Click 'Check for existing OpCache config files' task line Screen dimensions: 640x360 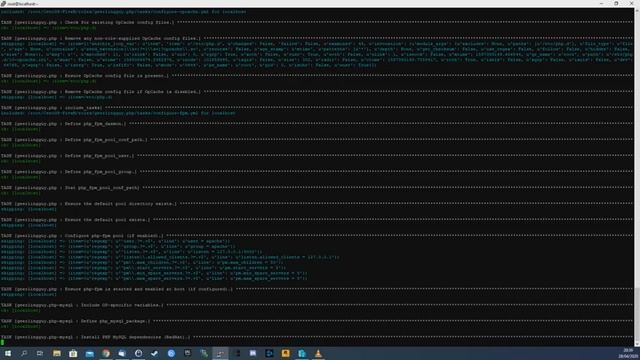(87, 22)
